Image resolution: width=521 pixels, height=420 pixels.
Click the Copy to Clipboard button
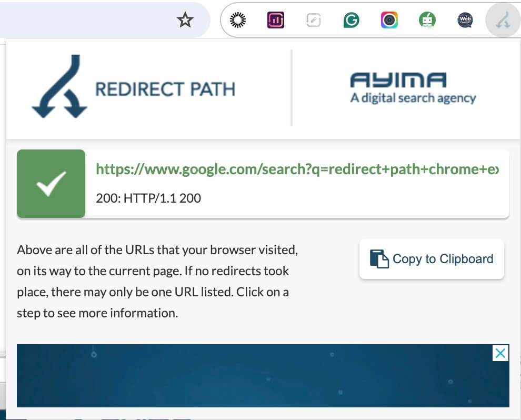click(x=432, y=259)
